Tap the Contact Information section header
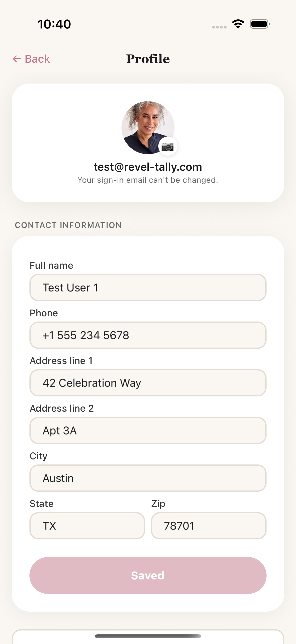This screenshot has width=296, height=644. (68, 225)
